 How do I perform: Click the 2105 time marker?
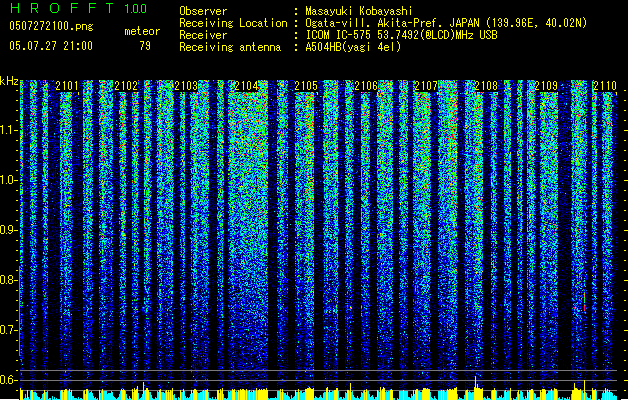(306, 86)
